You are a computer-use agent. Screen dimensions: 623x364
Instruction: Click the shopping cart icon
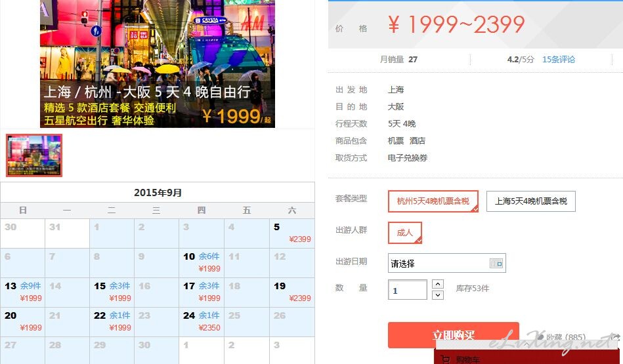point(445,359)
